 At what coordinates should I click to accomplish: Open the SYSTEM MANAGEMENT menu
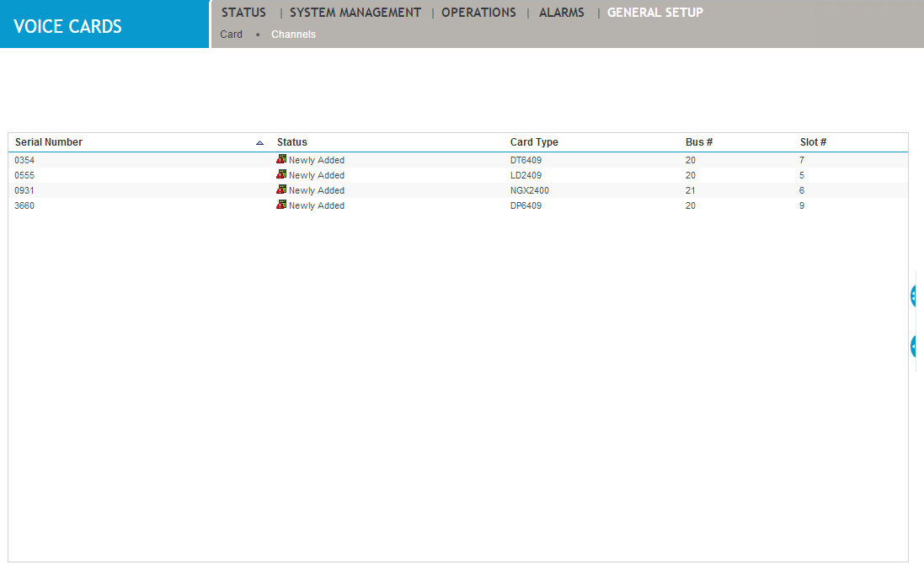coord(355,12)
